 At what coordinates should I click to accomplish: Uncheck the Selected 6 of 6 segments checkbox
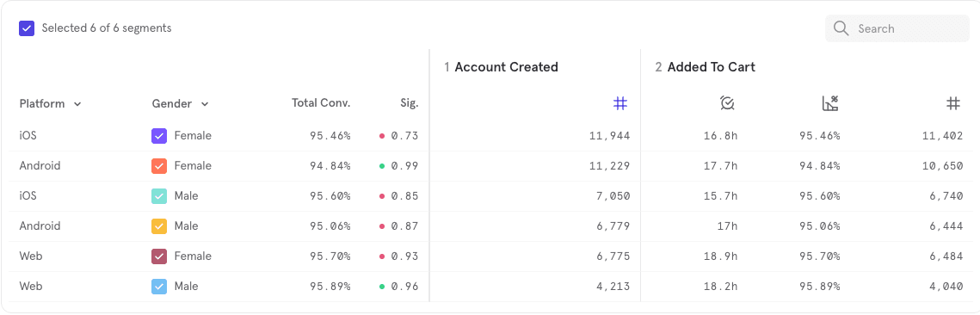(27, 28)
